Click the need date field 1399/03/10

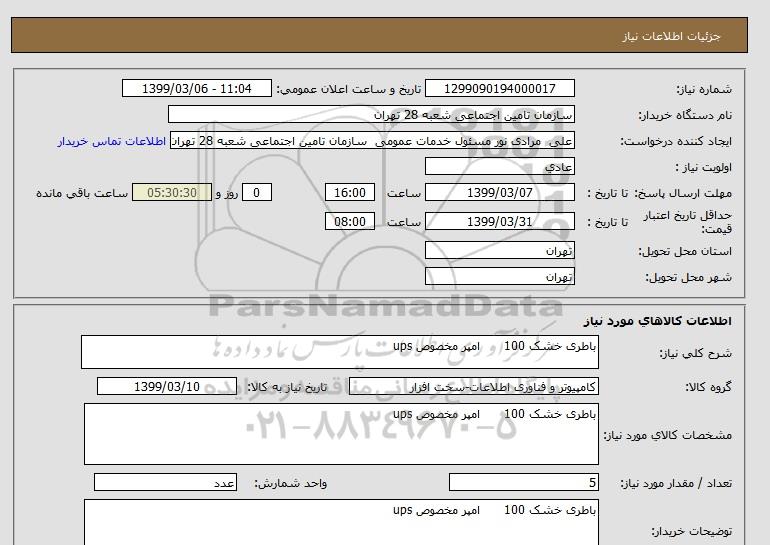tap(167, 386)
